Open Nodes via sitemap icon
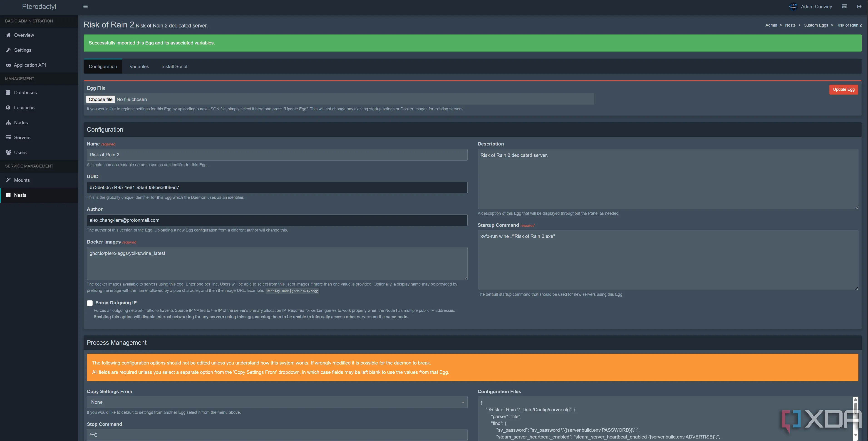Viewport: 868px width, 441px height. [x=8, y=123]
